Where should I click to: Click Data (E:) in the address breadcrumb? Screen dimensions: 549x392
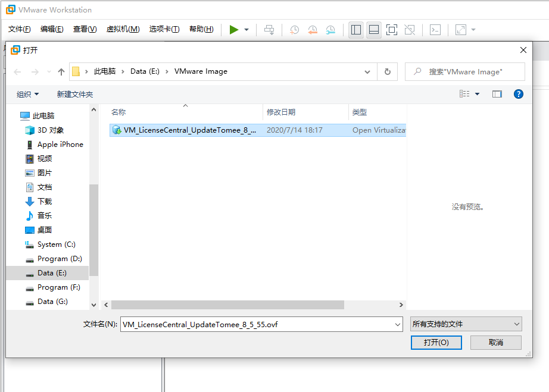coord(145,71)
